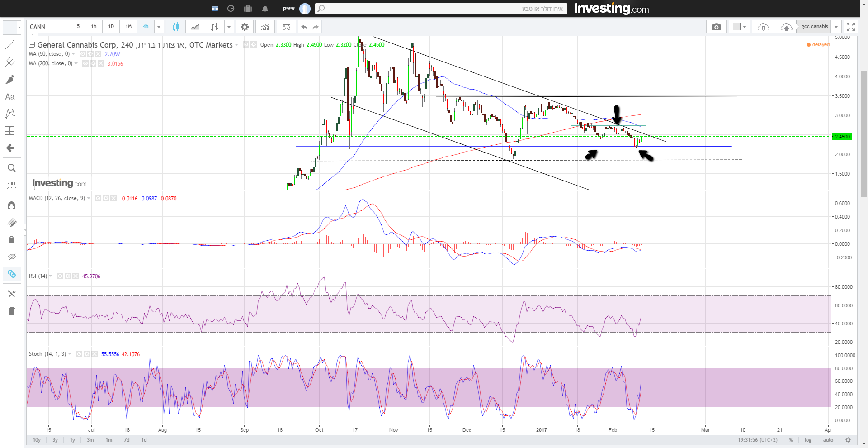Select the brush drawing tool
Viewport: 868px width, 448px height.
pyautogui.click(x=10, y=79)
